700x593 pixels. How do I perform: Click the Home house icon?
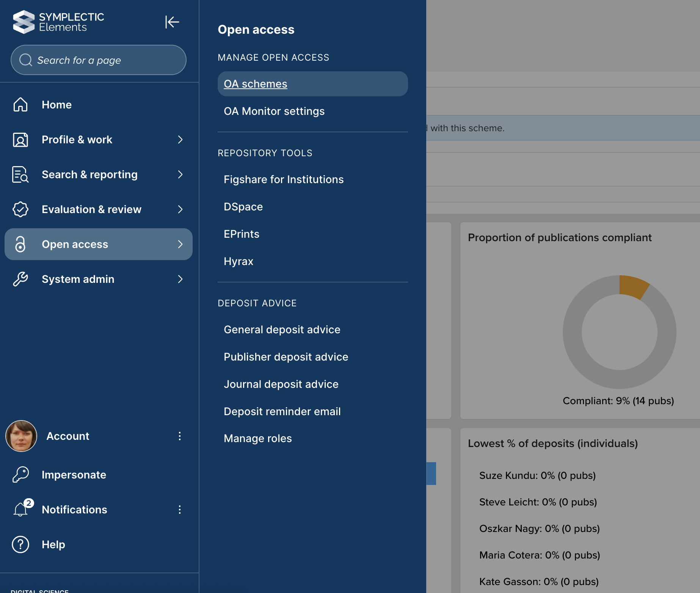tap(20, 105)
